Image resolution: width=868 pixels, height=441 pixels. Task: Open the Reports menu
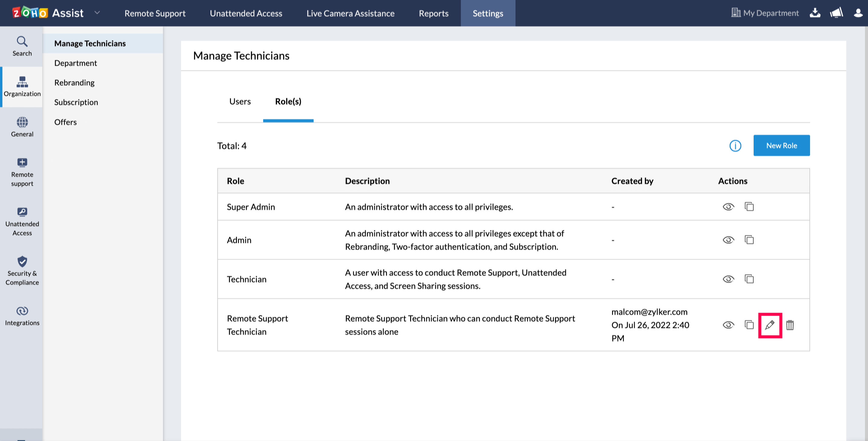click(433, 13)
